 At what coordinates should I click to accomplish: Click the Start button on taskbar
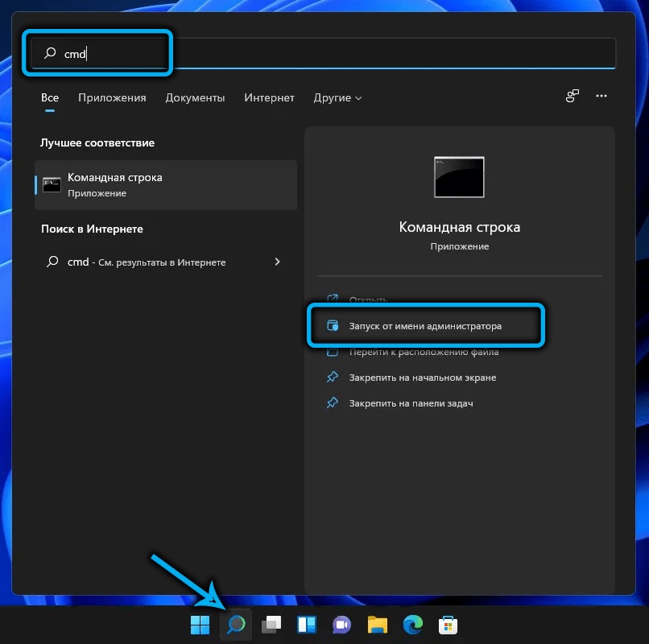[199, 625]
